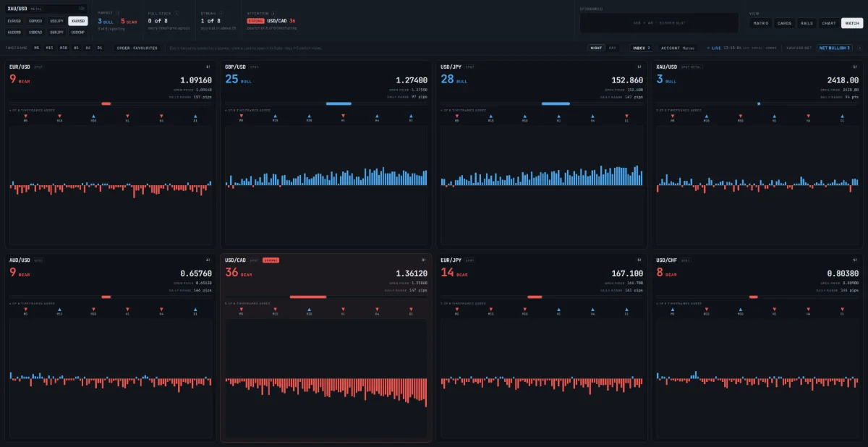Click the H1 up arrow on EUR/JPY card
Image resolution: width=868 pixels, height=447 pixels.
click(x=558, y=309)
